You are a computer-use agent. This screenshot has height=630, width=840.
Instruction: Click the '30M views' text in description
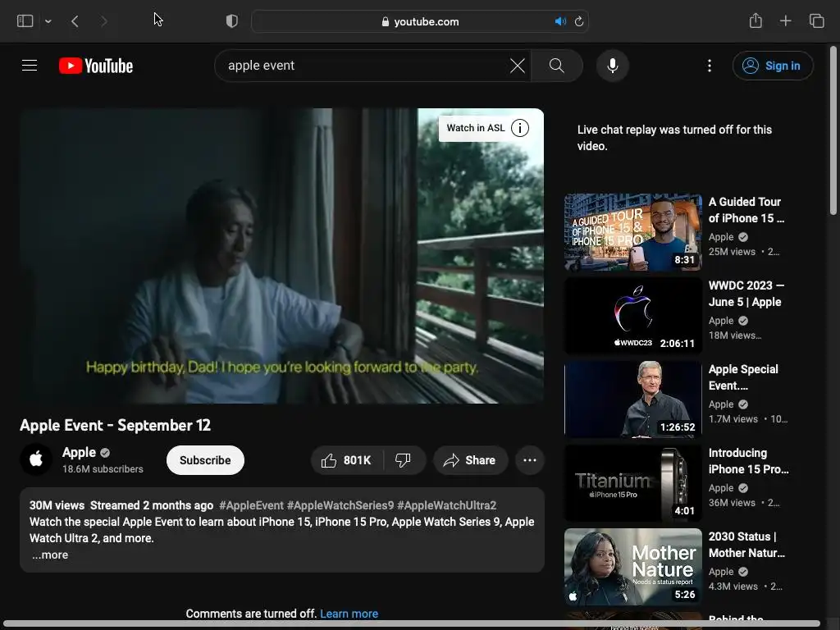tap(57, 505)
